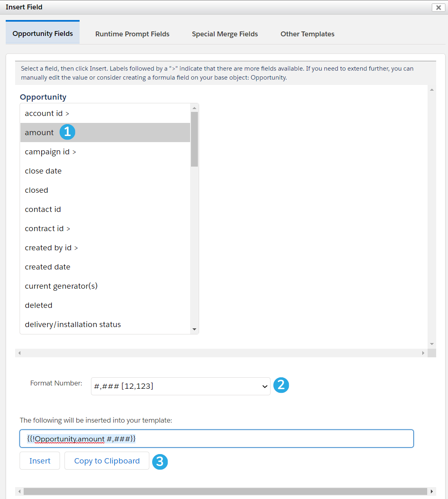The image size is (448, 499).
Task: Expand the campaign id field
Action: click(105, 152)
